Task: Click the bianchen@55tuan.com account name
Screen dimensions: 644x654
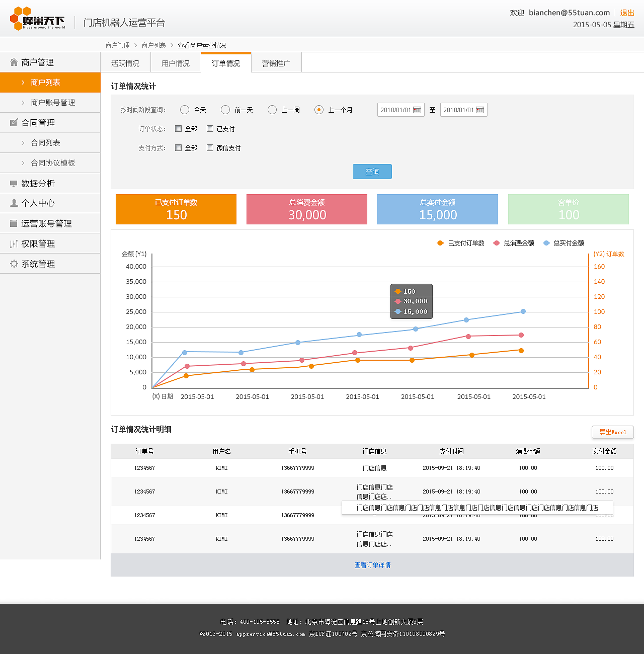Action: (x=569, y=13)
